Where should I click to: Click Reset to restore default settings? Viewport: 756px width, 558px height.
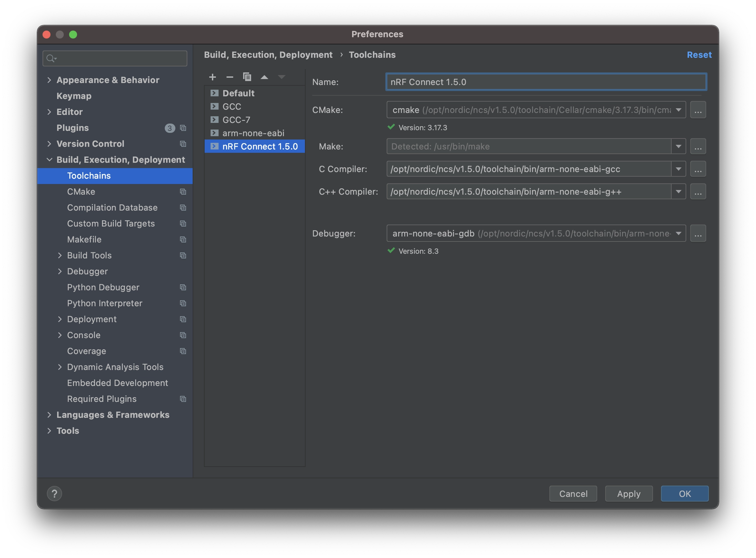[x=699, y=54]
